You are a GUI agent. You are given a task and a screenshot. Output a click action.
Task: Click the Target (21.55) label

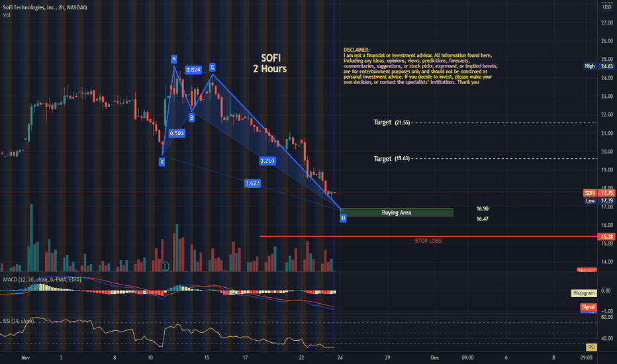[391, 122]
